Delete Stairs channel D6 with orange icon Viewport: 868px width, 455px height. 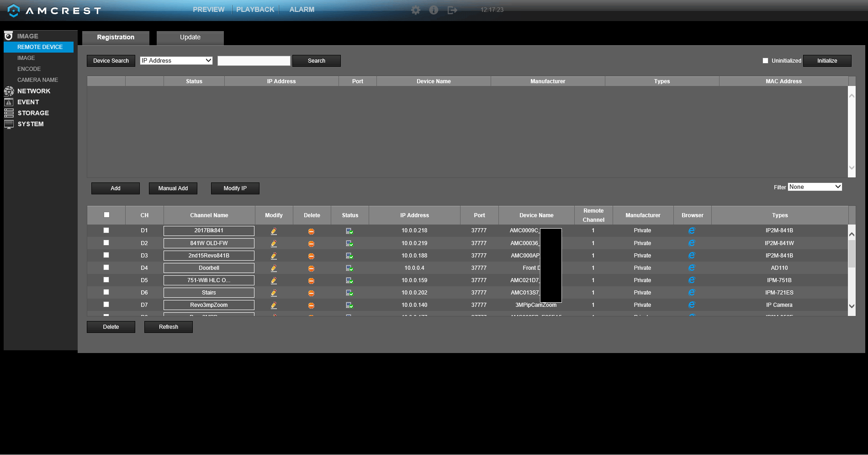tap(311, 293)
